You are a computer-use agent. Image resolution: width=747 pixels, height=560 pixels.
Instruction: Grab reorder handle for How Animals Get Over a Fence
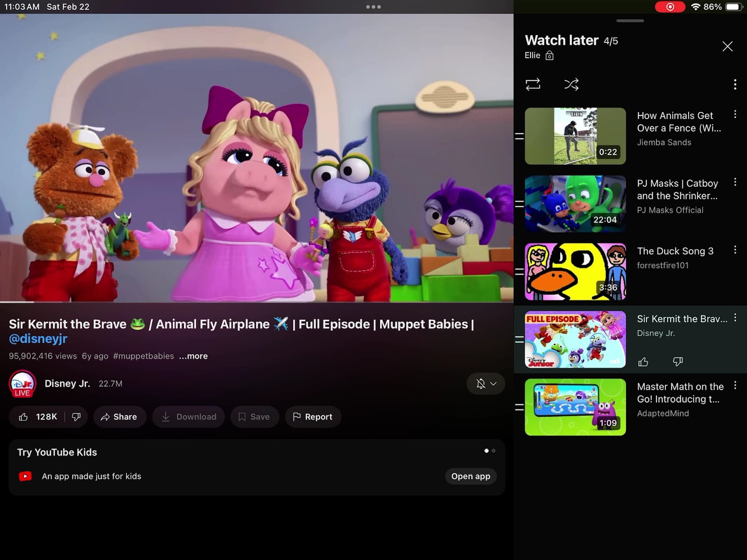[519, 136]
